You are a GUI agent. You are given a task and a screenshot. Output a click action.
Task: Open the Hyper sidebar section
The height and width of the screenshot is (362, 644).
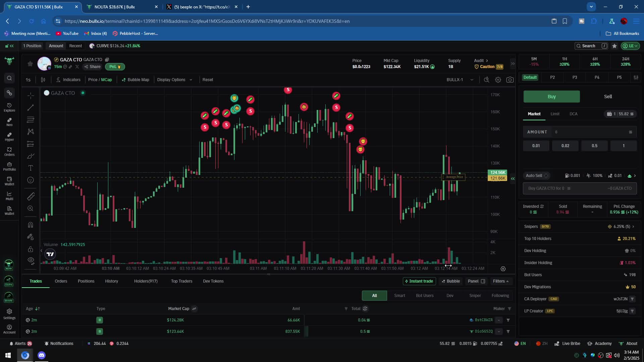pyautogui.click(x=9, y=137)
